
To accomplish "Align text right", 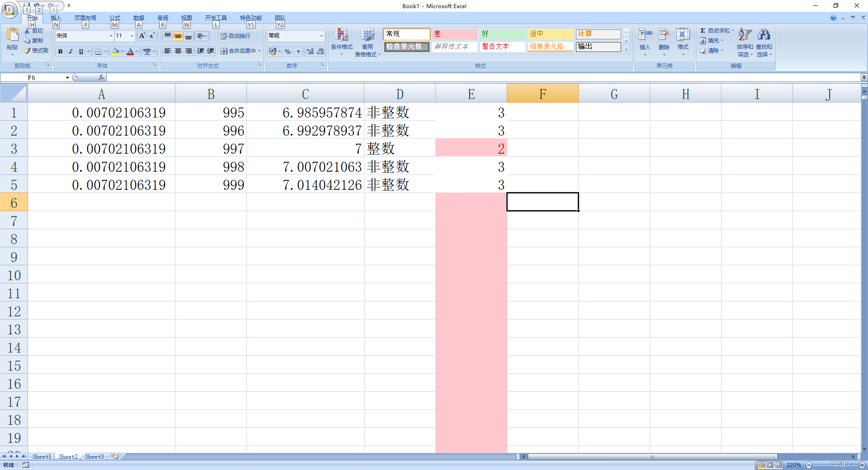I will click(x=189, y=51).
